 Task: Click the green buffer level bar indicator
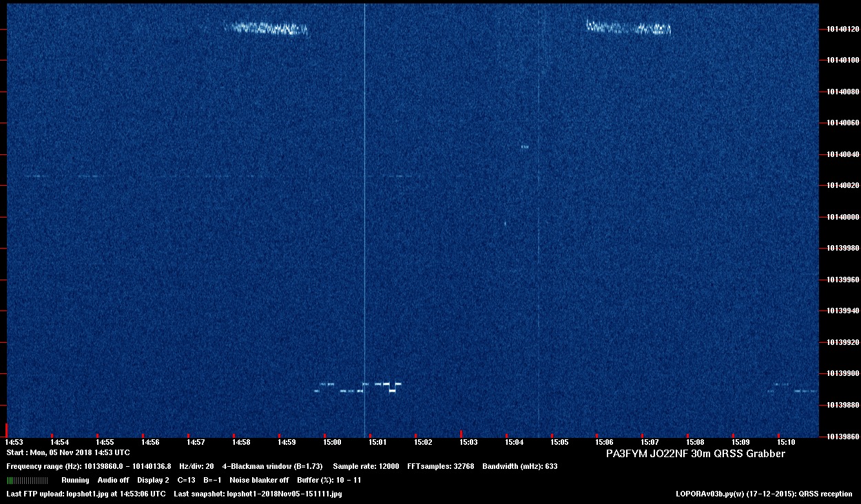(28, 480)
